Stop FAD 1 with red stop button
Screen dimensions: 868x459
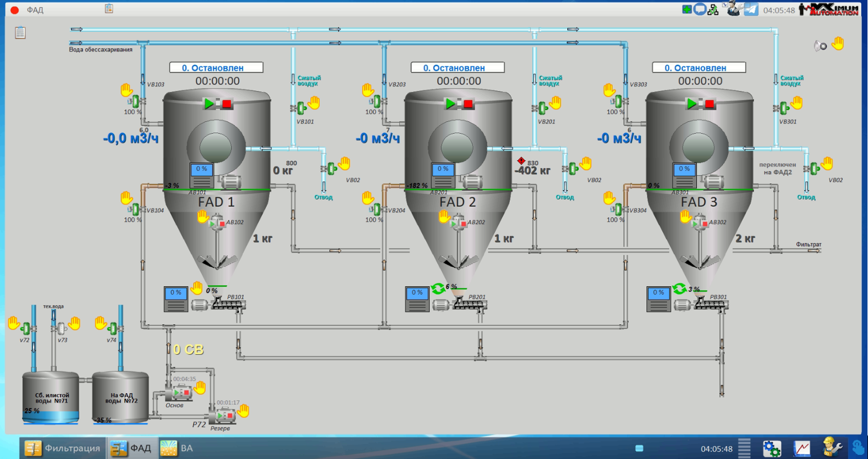tap(227, 104)
